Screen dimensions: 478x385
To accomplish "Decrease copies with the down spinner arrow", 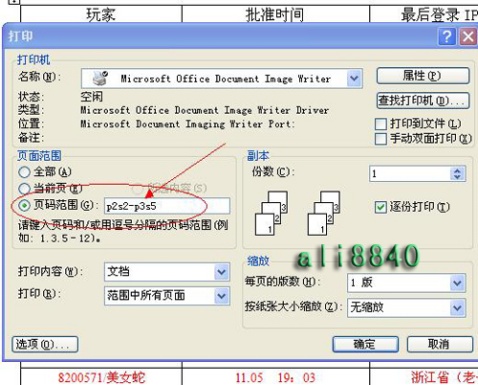I will click(457, 177).
